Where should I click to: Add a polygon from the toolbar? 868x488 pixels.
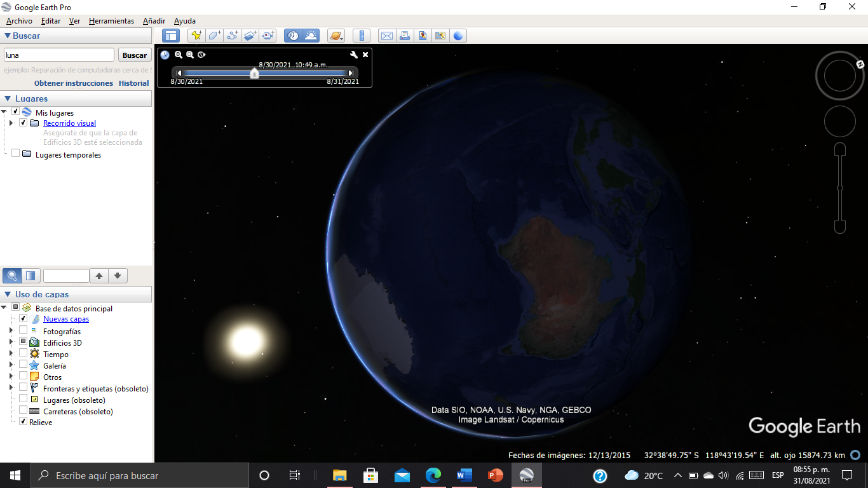[x=214, y=36]
